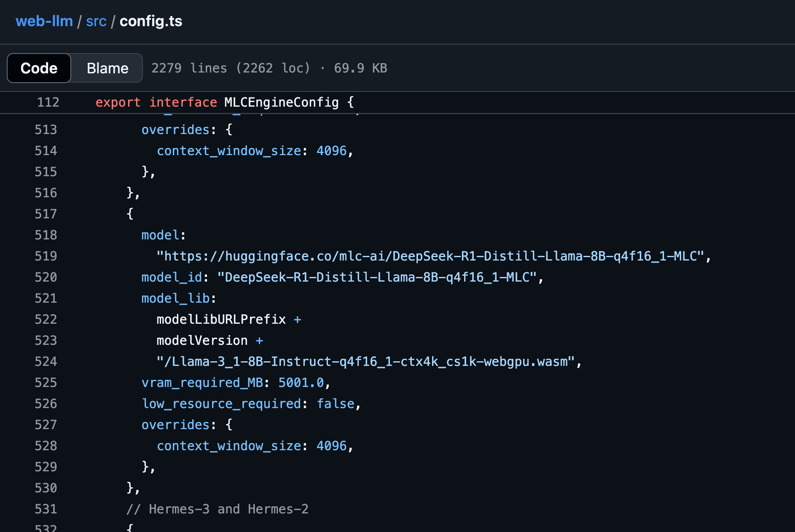This screenshot has height=532, width=795.
Task: Select sticky line number 112
Action: [48, 102]
